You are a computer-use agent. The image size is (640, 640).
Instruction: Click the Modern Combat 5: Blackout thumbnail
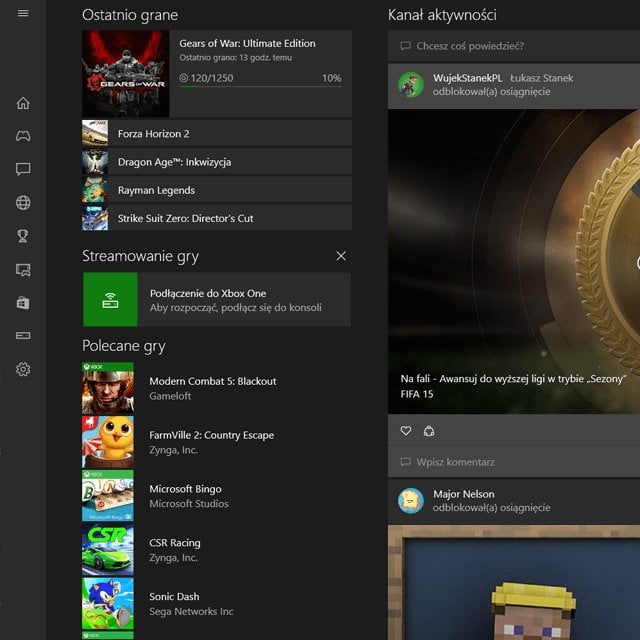(x=107, y=388)
